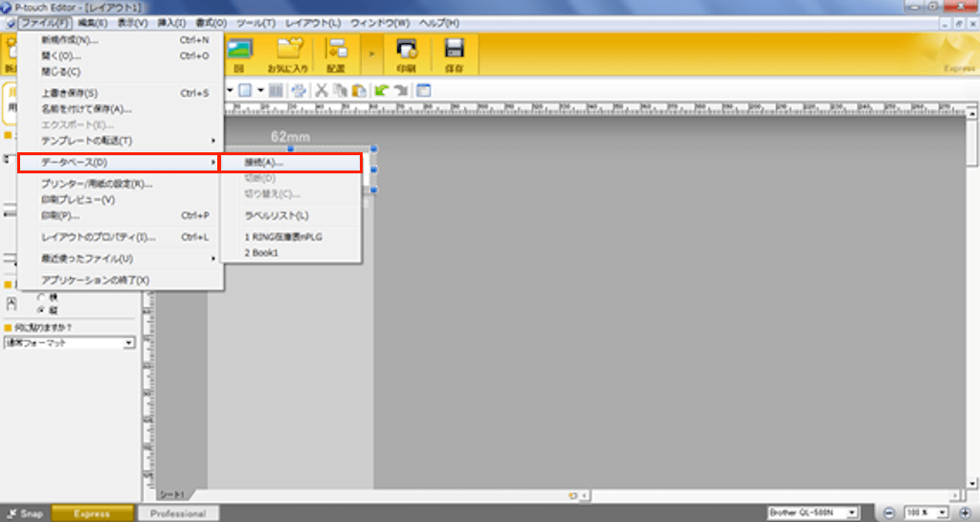Switch to Professional mode
The image size is (980, 522).
178,513
